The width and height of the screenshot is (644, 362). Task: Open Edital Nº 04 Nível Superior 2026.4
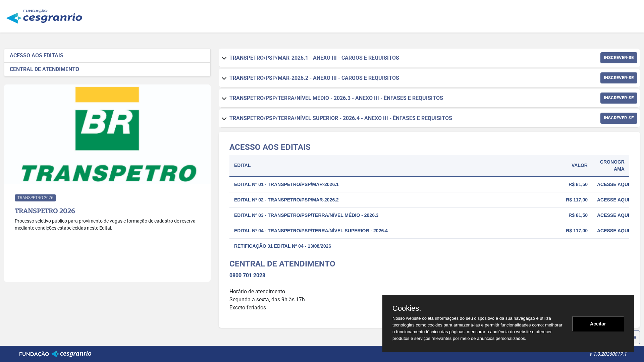point(311,231)
